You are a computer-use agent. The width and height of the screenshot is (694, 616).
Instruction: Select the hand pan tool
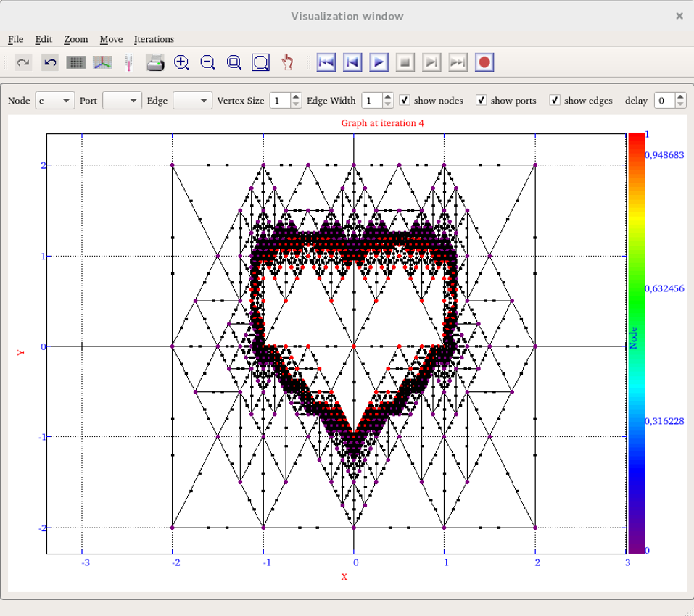click(288, 63)
